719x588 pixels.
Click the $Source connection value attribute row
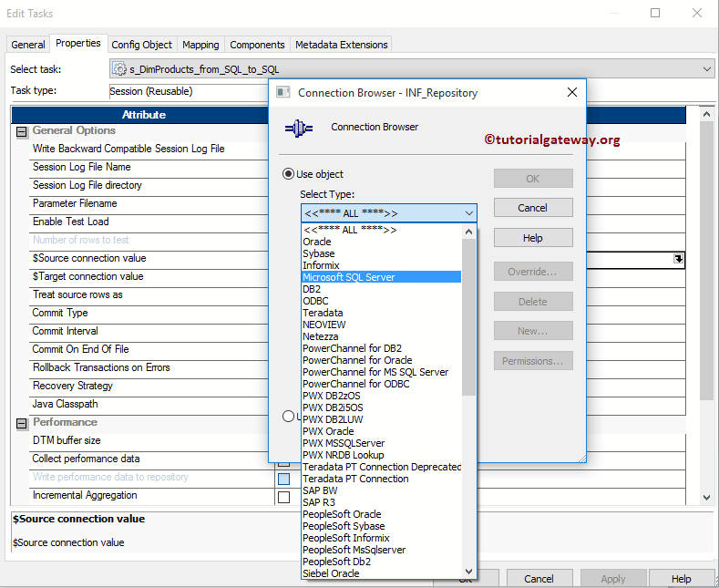click(149, 259)
